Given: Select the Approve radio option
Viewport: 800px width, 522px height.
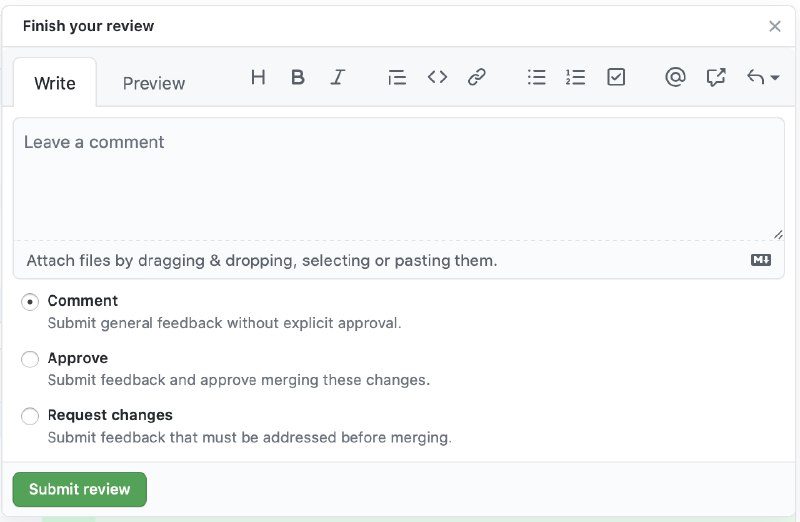Looking at the screenshot, I should point(30,359).
